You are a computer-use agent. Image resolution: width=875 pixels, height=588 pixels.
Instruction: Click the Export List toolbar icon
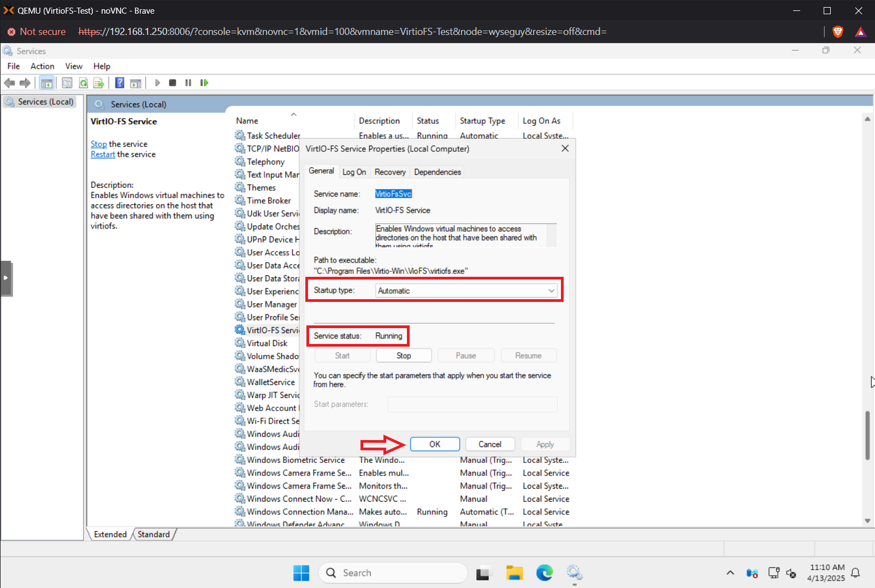click(x=99, y=83)
